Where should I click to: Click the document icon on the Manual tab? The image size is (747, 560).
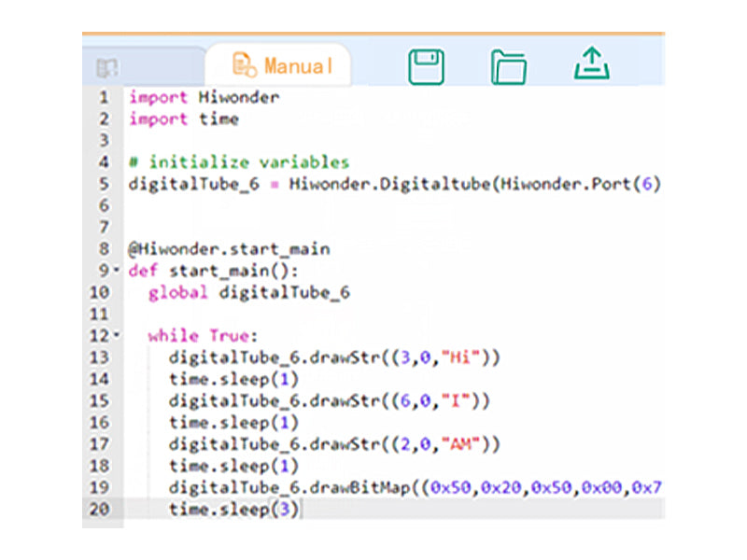point(245,65)
